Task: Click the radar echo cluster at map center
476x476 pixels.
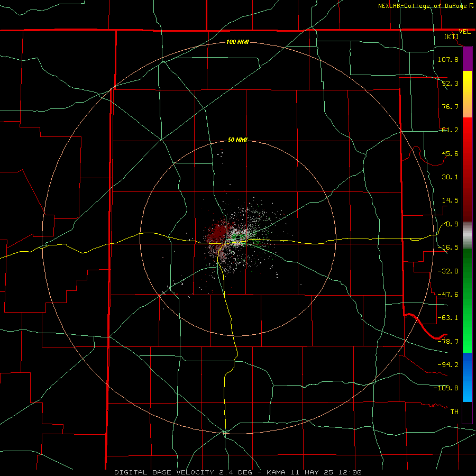Action: pyautogui.click(x=239, y=239)
